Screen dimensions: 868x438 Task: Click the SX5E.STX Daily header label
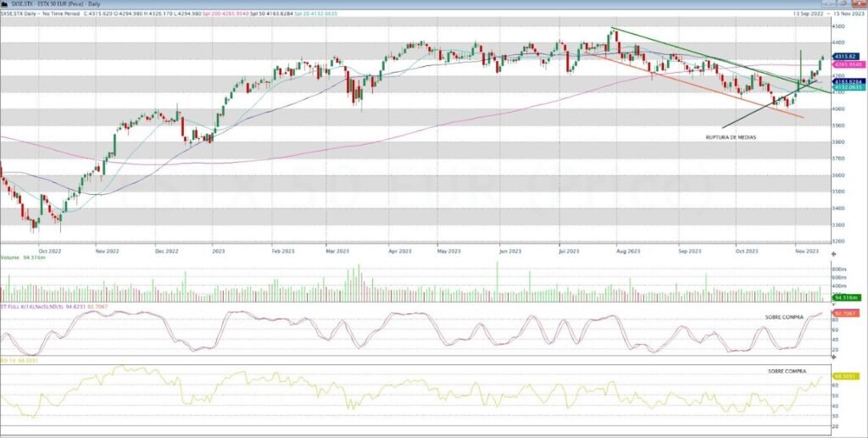pos(17,12)
